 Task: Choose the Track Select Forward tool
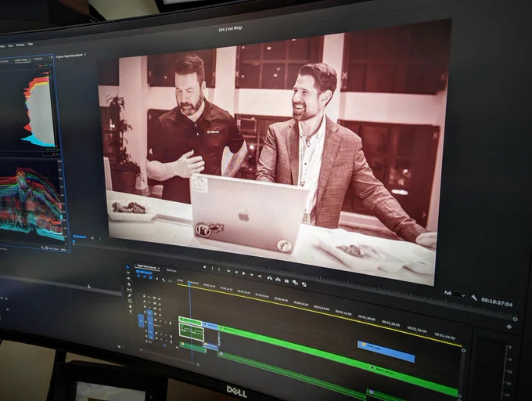[128, 273]
